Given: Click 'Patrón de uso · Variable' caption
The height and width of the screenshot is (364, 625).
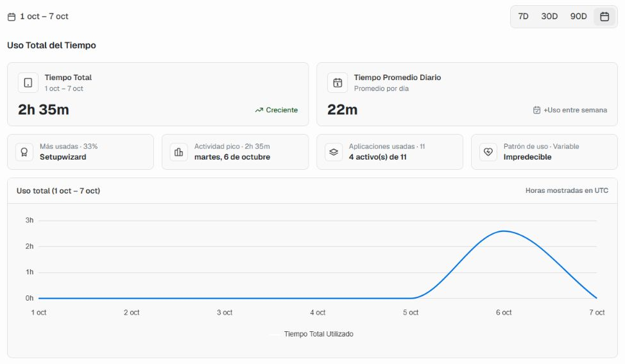Looking at the screenshot, I should [x=542, y=146].
